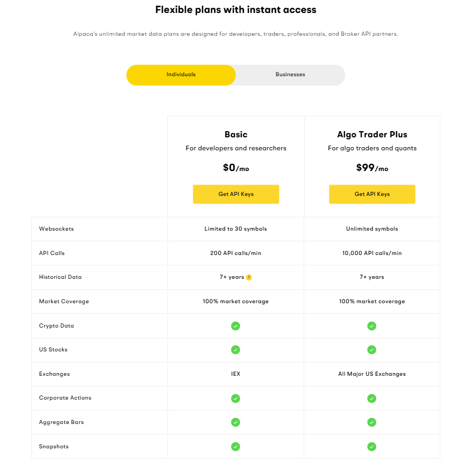The width and height of the screenshot is (476, 468).
Task: Click Algo Trader Plus US Stocks checkmark
Action: (372, 350)
